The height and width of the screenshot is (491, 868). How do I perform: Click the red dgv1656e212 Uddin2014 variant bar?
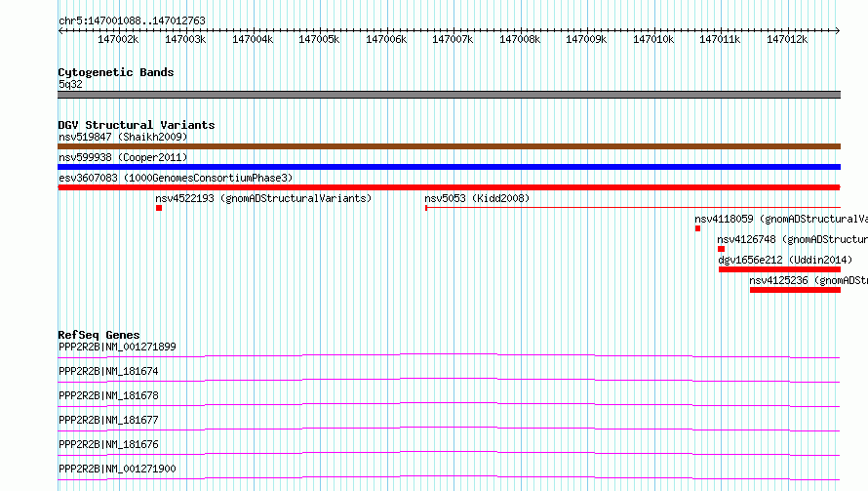tap(779, 269)
